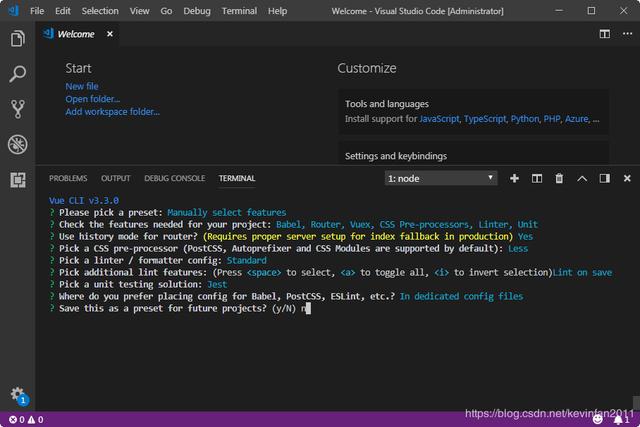This screenshot has height=427, width=640.
Task: Kill the terminal with trash icon
Action: click(559, 178)
